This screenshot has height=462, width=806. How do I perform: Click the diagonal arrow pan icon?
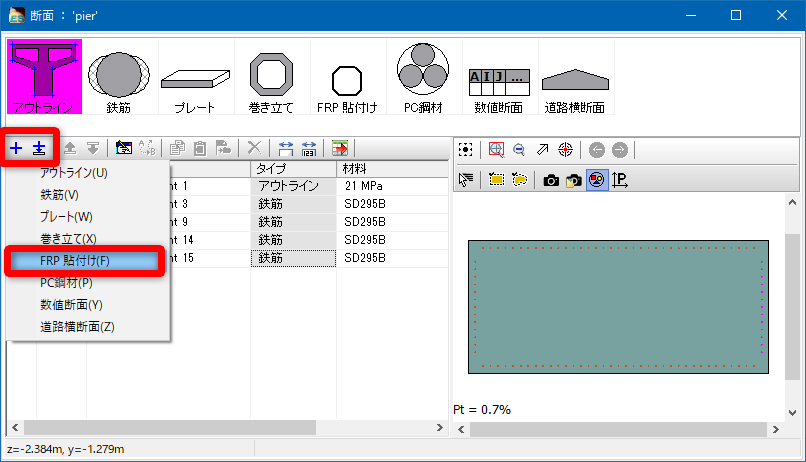point(542,150)
